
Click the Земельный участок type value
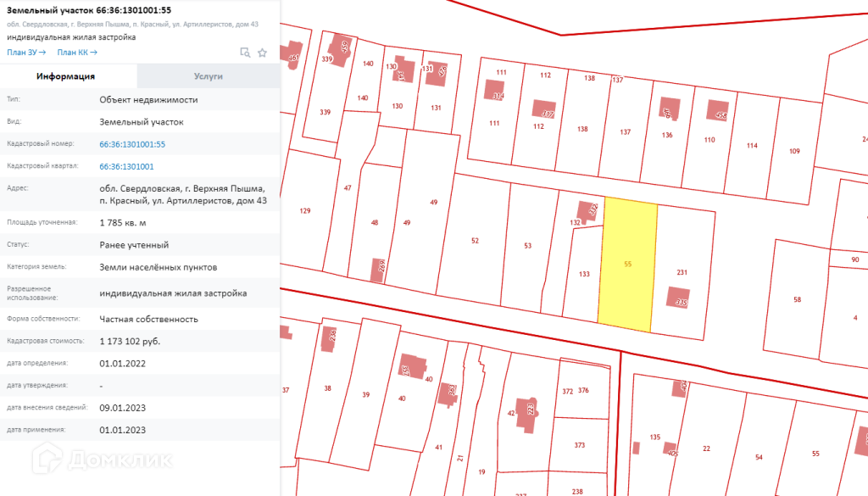(x=142, y=122)
